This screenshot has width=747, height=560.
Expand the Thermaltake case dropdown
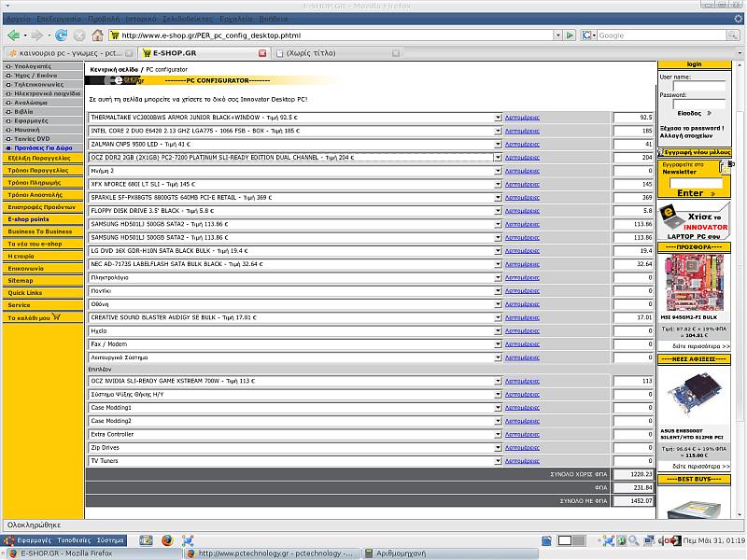tap(498, 118)
